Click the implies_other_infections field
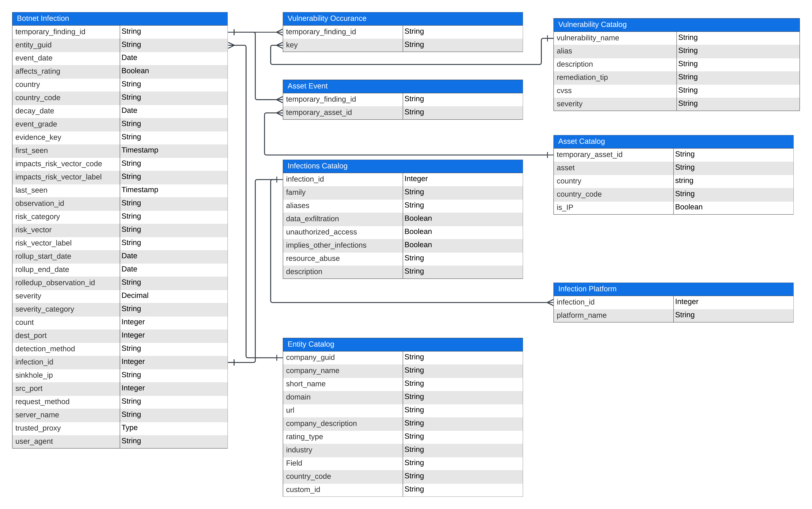The height and width of the screenshot is (509, 812). tap(326, 245)
